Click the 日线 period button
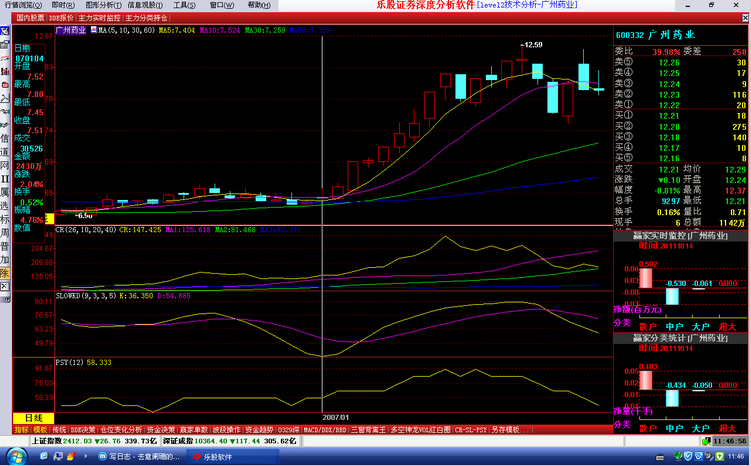This screenshot has width=751, height=466. (x=34, y=418)
